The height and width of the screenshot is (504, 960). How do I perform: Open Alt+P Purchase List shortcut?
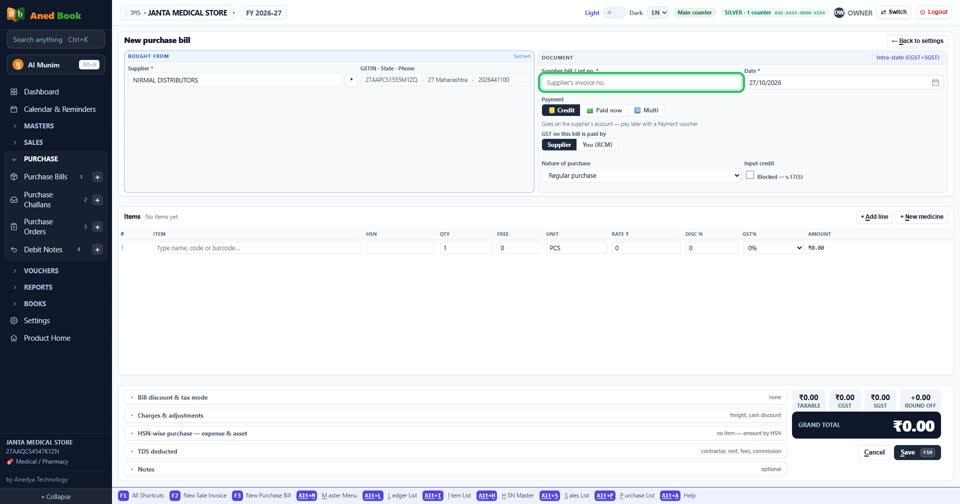[x=624, y=495]
